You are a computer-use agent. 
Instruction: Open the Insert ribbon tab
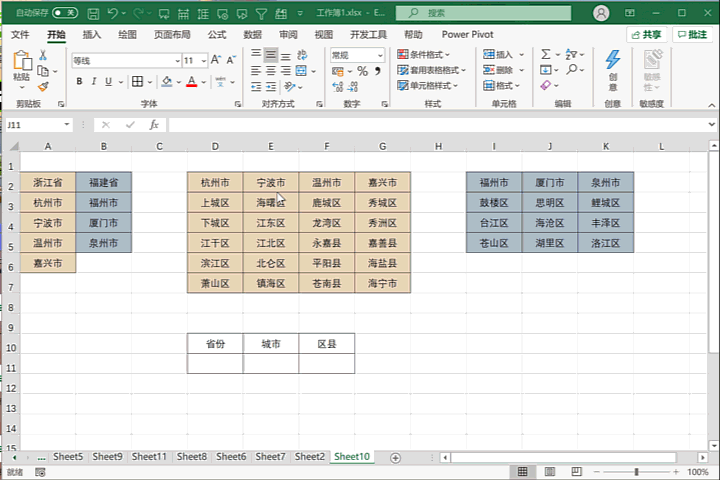coord(91,34)
